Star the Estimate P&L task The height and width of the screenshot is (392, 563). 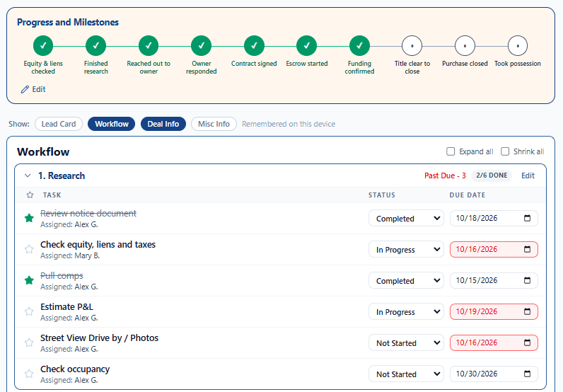click(x=29, y=311)
